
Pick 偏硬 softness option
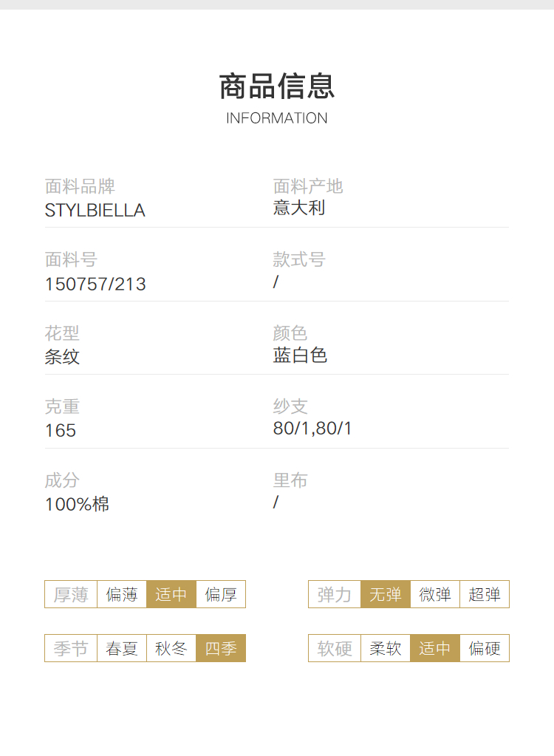485,648
